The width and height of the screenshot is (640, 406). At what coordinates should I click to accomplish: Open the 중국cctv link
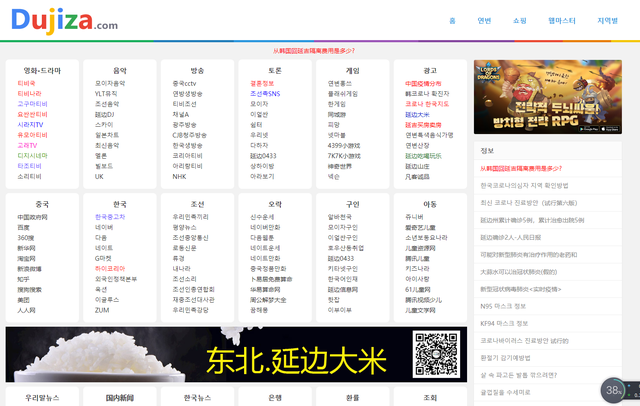click(184, 83)
